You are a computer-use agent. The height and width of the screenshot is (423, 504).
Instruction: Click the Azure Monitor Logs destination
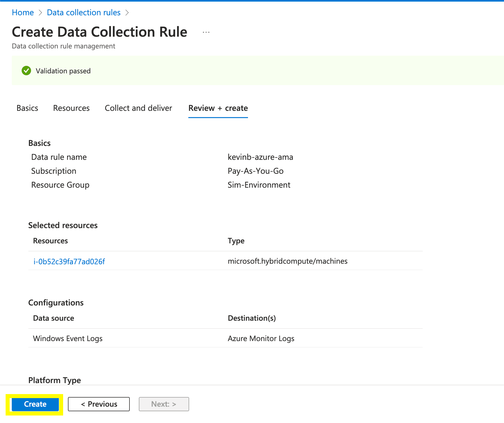pyautogui.click(x=261, y=338)
